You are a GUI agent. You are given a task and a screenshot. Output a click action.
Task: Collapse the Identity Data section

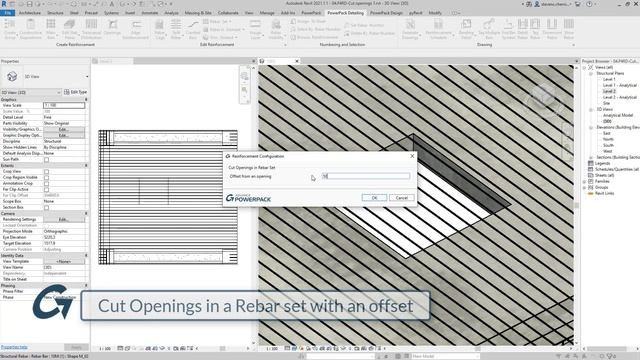click(x=86, y=255)
